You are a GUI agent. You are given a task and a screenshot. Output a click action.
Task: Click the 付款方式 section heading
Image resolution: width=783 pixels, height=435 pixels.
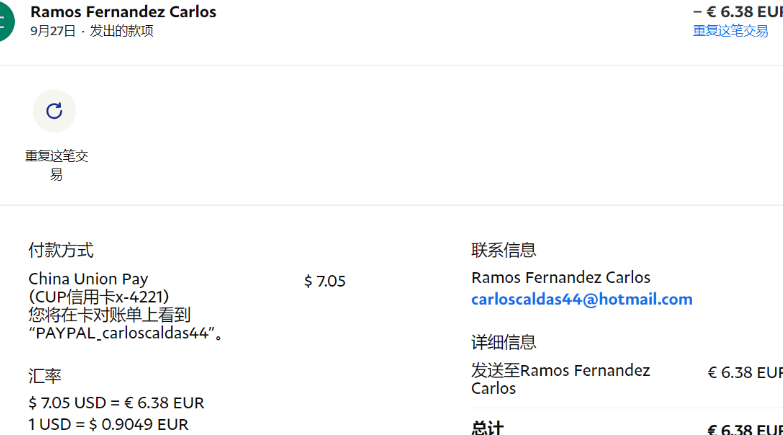click(x=61, y=250)
